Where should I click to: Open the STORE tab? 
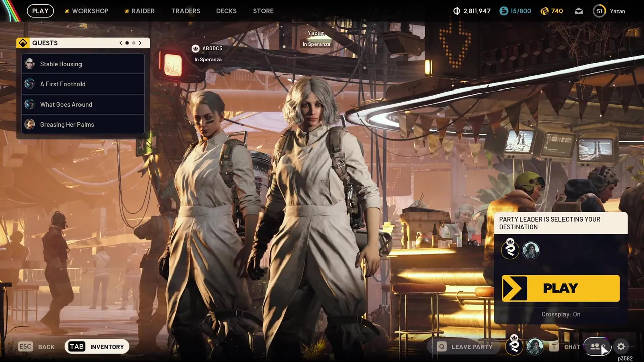click(263, 11)
